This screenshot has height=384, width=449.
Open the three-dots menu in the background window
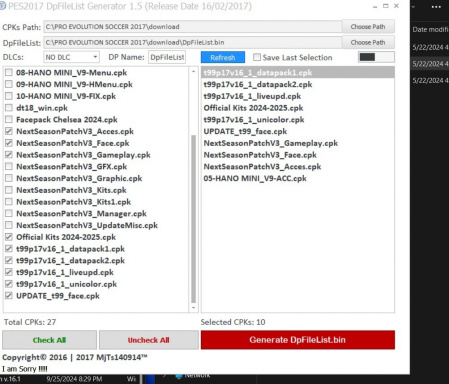436,7
